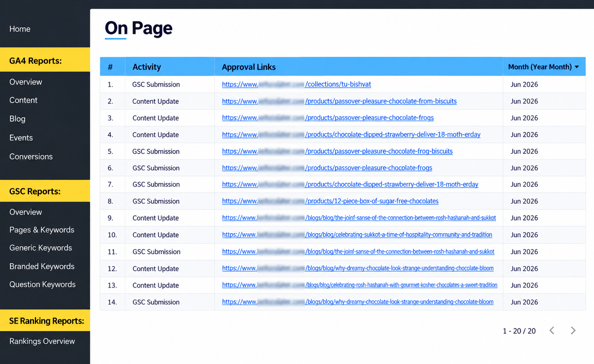Open Overview under GSC Reports

point(26,212)
